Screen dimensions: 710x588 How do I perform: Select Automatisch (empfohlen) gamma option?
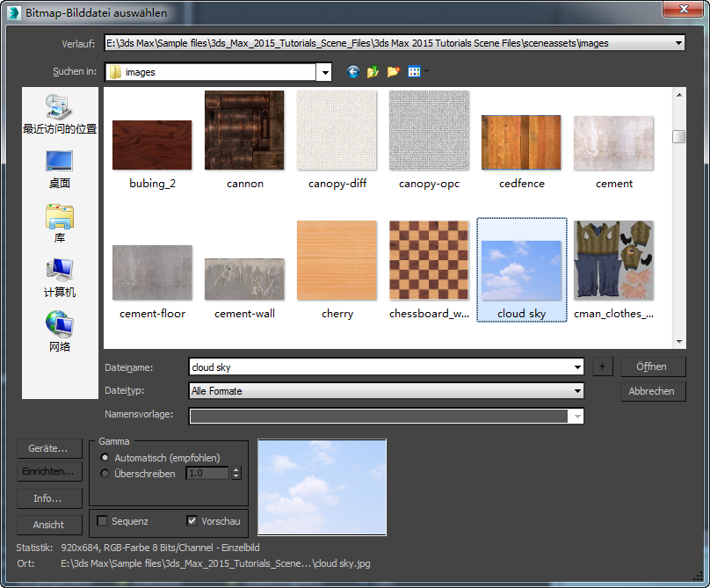pyautogui.click(x=106, y=458)
